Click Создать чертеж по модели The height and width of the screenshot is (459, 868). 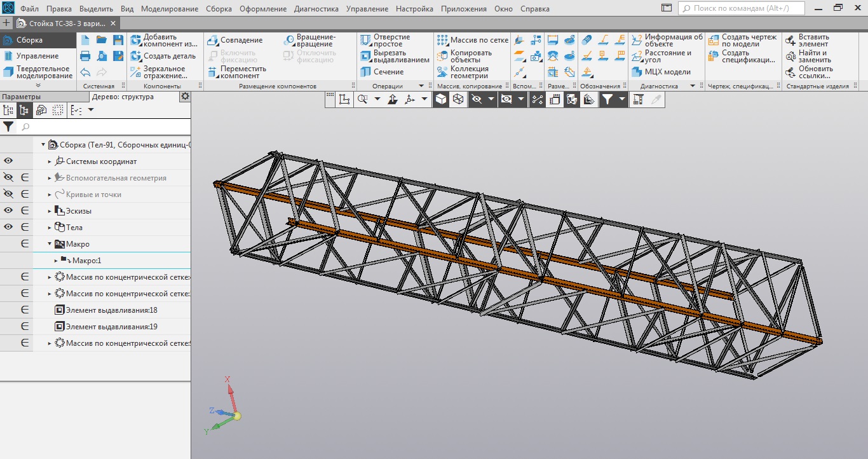743,40
